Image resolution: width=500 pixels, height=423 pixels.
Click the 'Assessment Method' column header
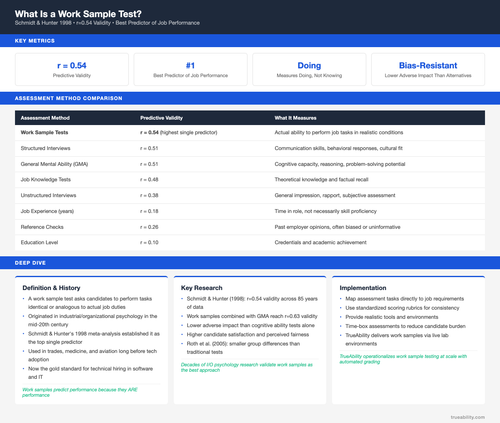[x=45, y=118]
